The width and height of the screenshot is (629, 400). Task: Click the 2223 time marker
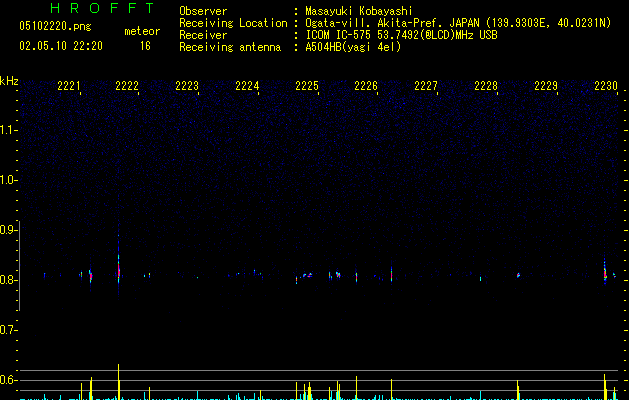[x=187, y=86]
